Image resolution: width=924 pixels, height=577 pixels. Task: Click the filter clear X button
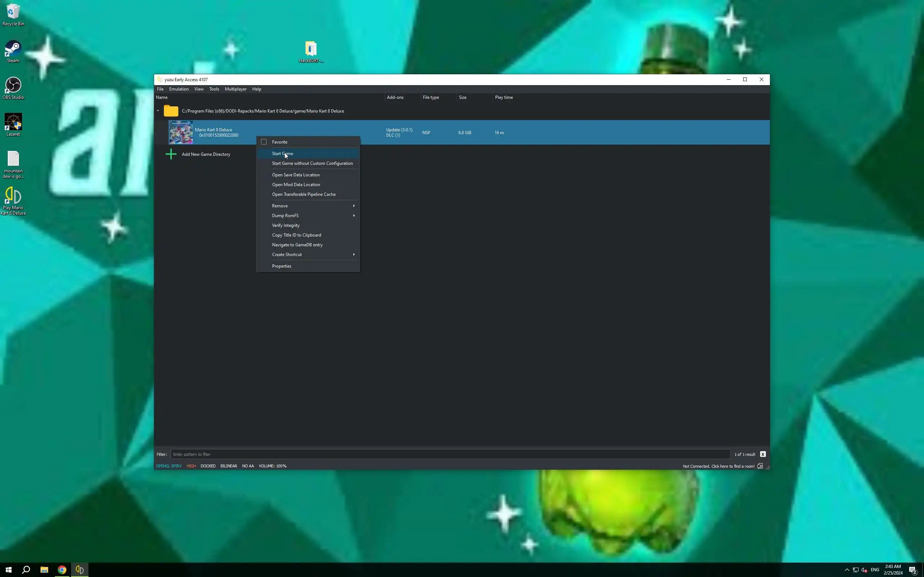click(763, 454)
